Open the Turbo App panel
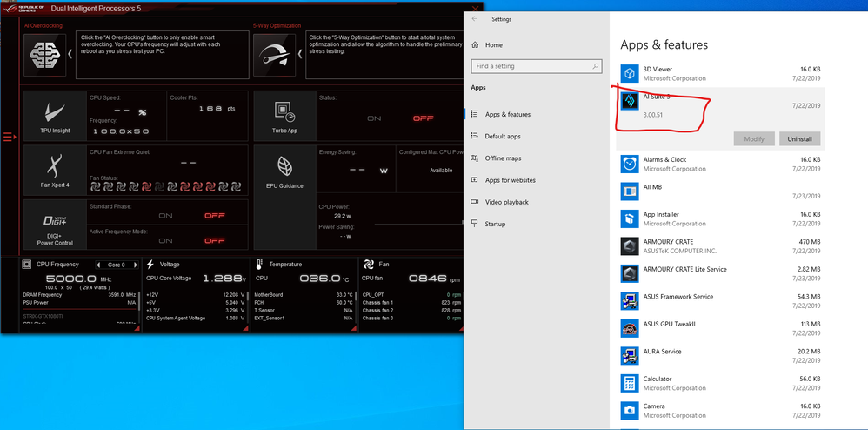The image size is (868, 430). pyautogui.click(x=285, y=115)
